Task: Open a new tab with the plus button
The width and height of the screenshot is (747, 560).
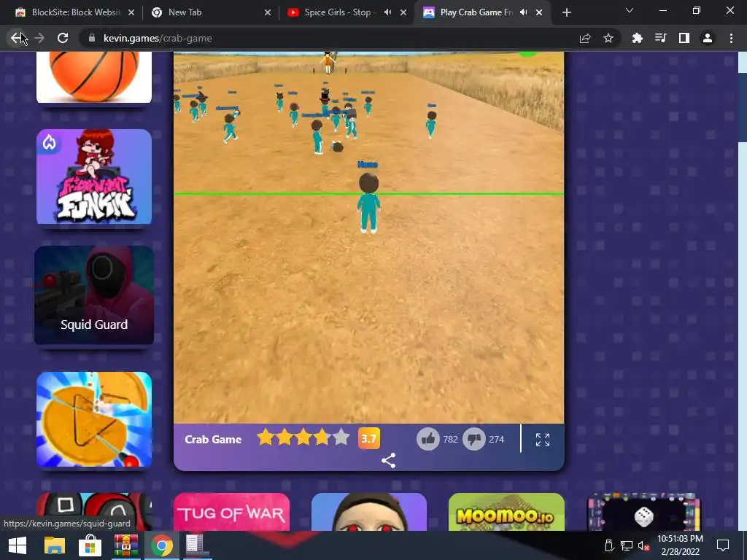Action: (x=566, y=12)
